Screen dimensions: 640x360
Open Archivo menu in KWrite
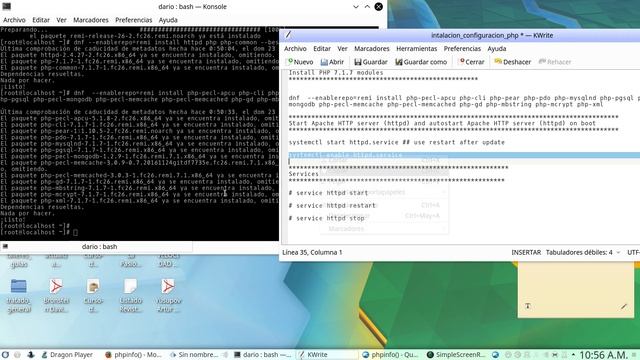[295, 49]
